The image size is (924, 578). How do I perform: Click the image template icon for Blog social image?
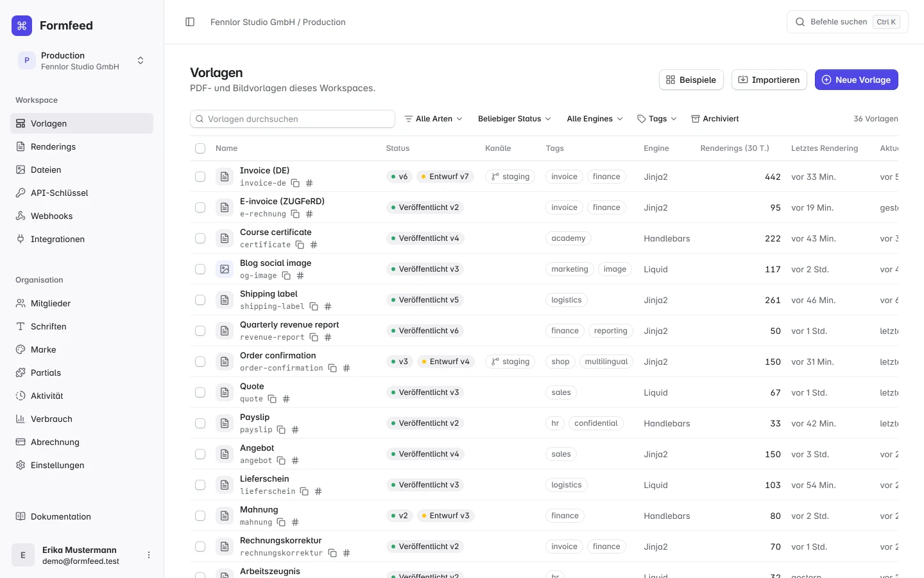[x=225, y=269]
